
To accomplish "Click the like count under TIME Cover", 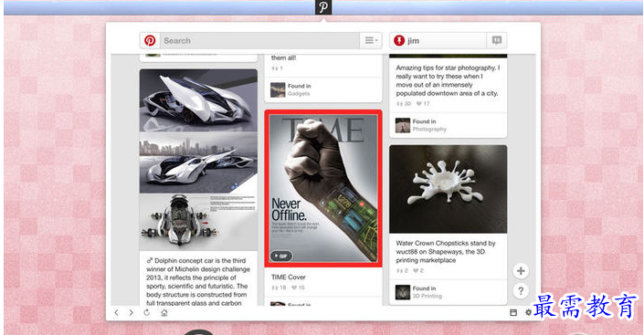I will (298, 288).
